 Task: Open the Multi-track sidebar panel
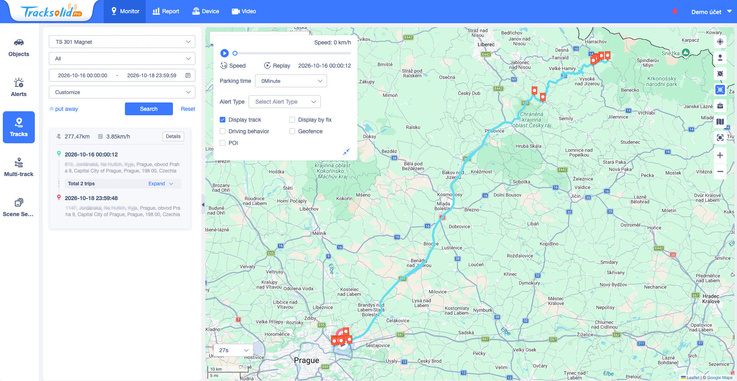coord(19,167)
